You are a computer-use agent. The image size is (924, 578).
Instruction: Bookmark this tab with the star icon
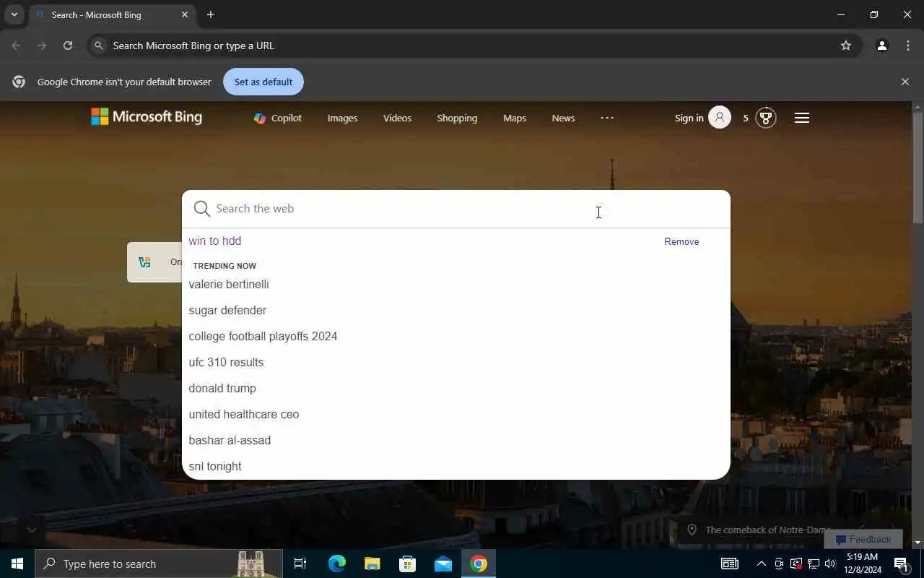[x=846, y=46]
